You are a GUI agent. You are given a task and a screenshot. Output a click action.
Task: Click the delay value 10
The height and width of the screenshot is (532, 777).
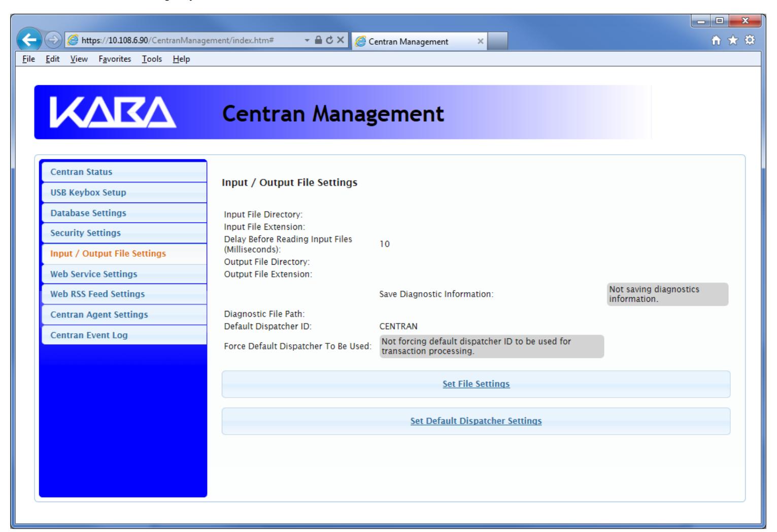[385, 244]
